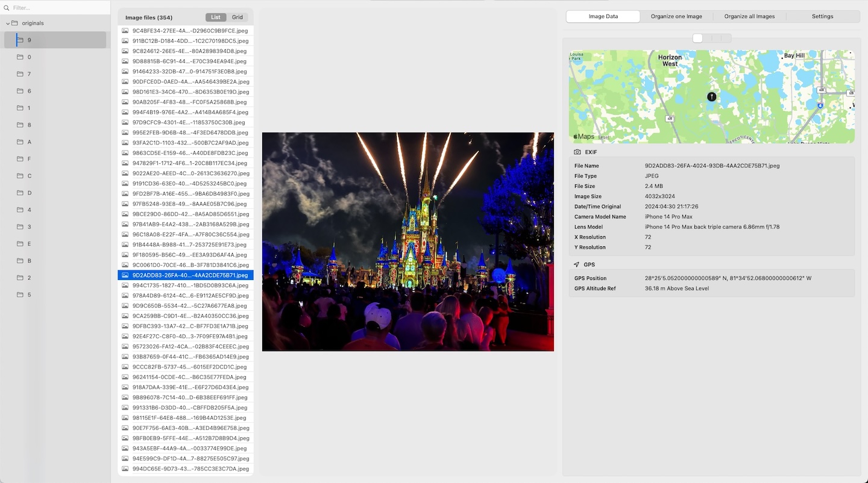The width and height of the screenshot is (868, 483).
Task: Open folder D in sidebar
Action: coord(29,193)
